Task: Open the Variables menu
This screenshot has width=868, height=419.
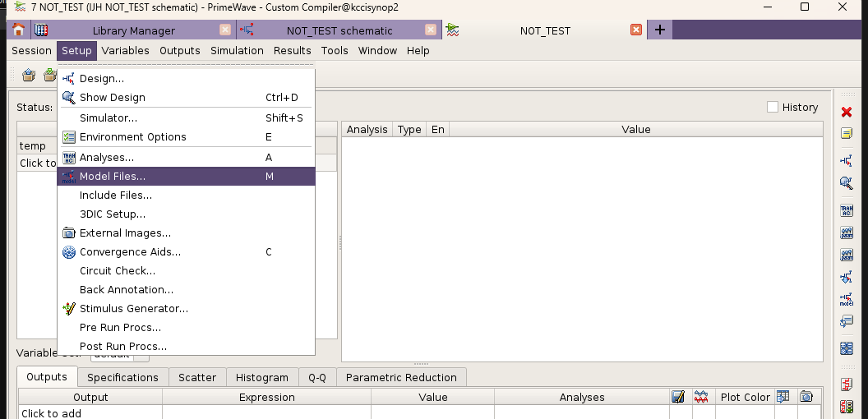Action: pos(125,50)
